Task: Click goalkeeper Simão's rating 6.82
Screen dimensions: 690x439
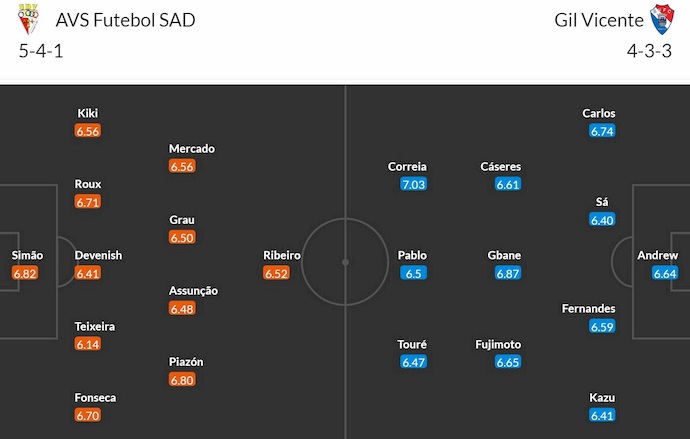Action: click(x=26, y=273)
